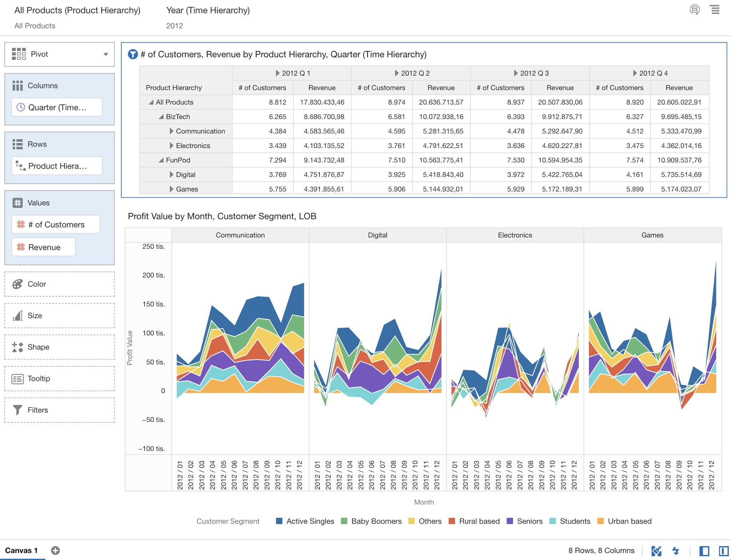This screenshot has height=560, width=731.
Task: Open the Pivot visualization type dropdown
Action: click(x=106, y=54)
